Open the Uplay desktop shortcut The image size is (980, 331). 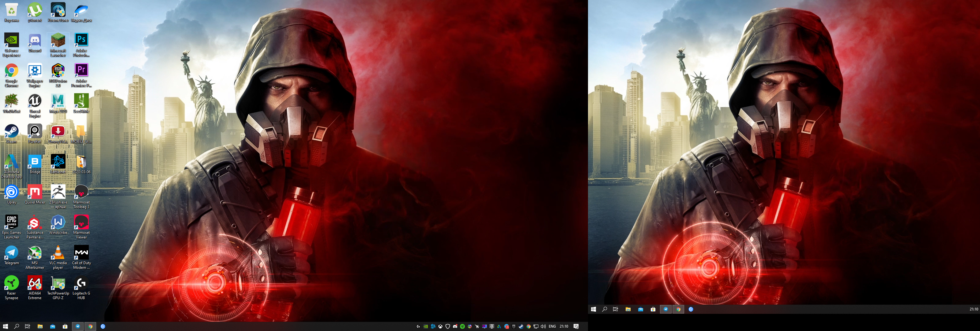tap(11, 194)
